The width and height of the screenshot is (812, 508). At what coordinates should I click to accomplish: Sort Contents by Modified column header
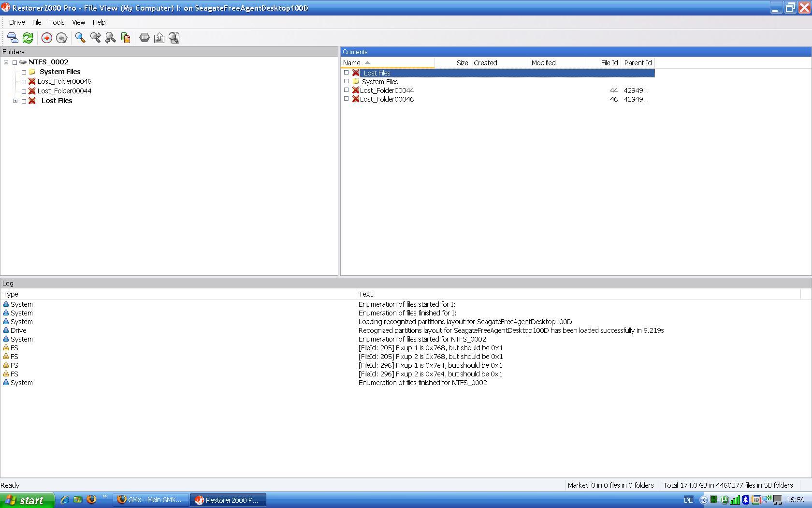pos(558,63)
